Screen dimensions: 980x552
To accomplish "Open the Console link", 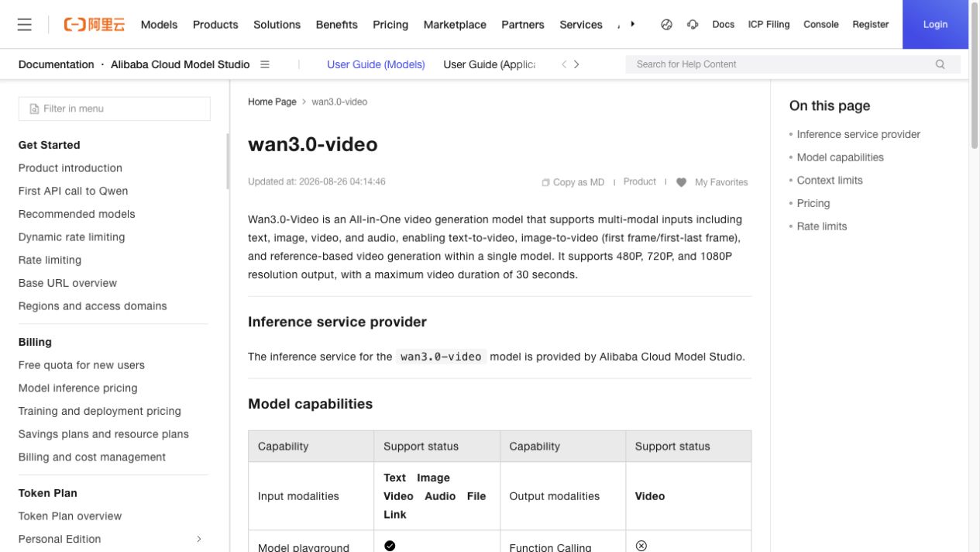I will (820, 24).
